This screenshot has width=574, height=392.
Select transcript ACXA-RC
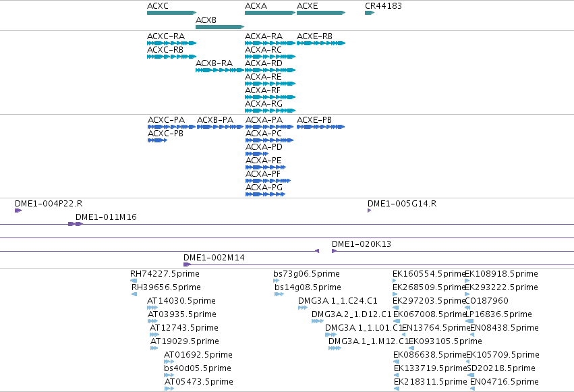pos(270,57)
